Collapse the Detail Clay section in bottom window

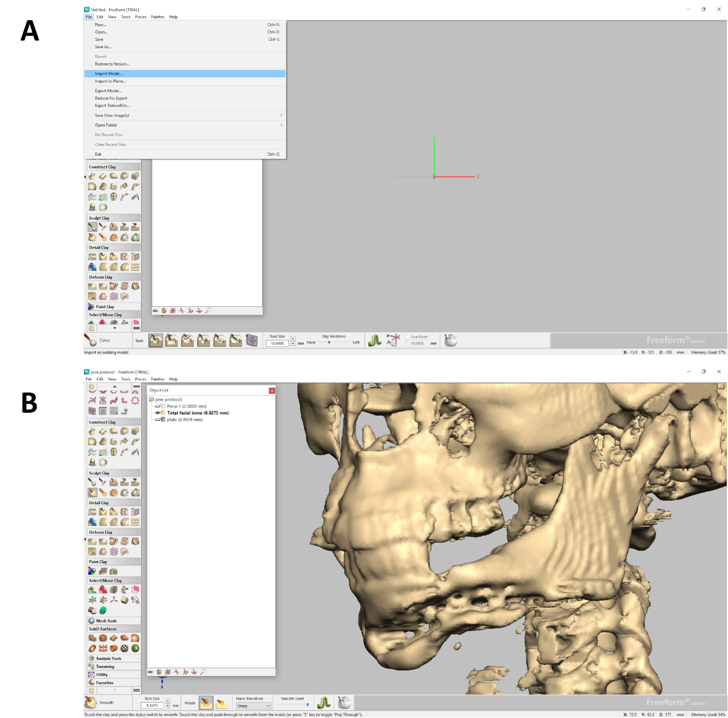[114, 503]
